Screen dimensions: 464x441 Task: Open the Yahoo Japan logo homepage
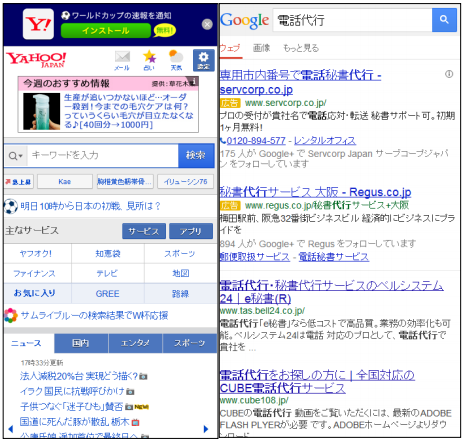(x=36, y=60)
